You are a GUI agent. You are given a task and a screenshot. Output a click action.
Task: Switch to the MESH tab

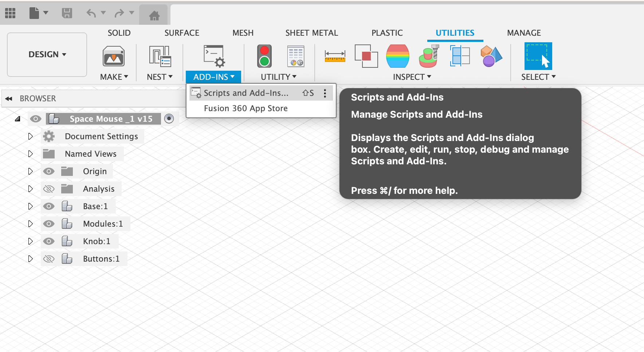coord(243,33)
